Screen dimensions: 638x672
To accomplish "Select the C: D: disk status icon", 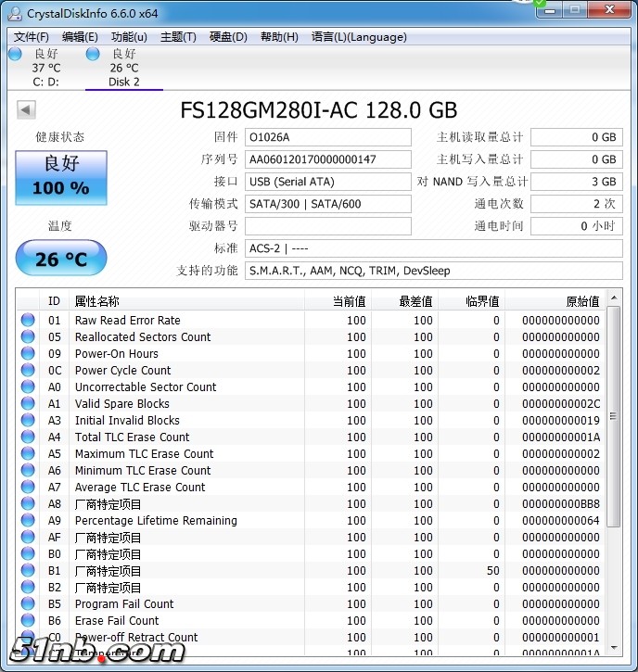I will click(x=15, y=55).
